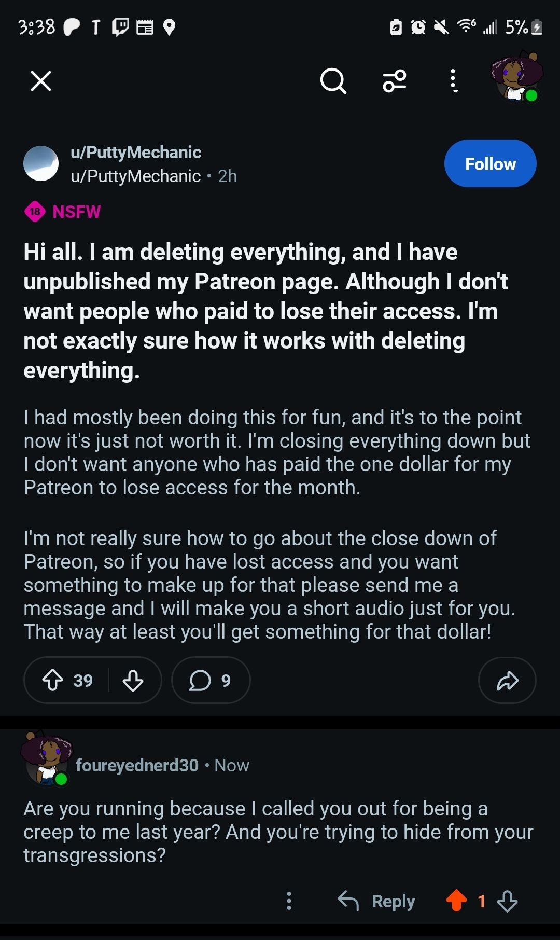Close the post with the X icon

click(41, 81)
